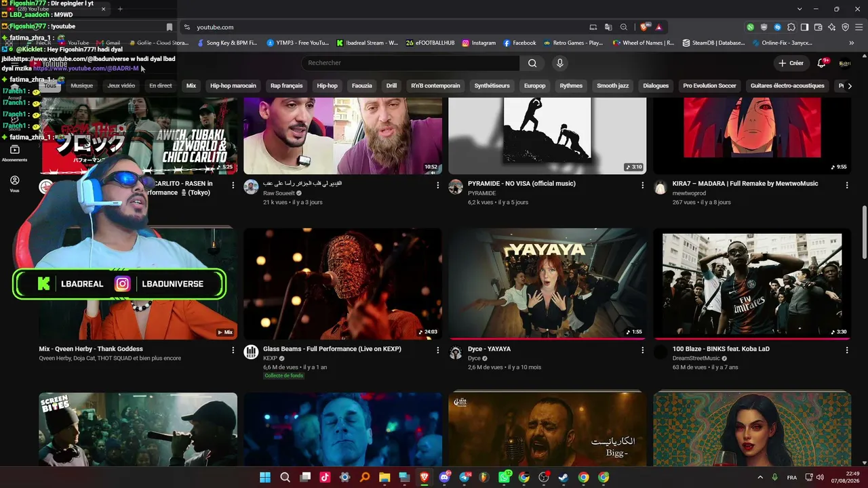The height and width of the screenshot is (488, 868).
Task: Select the Musique filter chip
Action: click(82, 86)
